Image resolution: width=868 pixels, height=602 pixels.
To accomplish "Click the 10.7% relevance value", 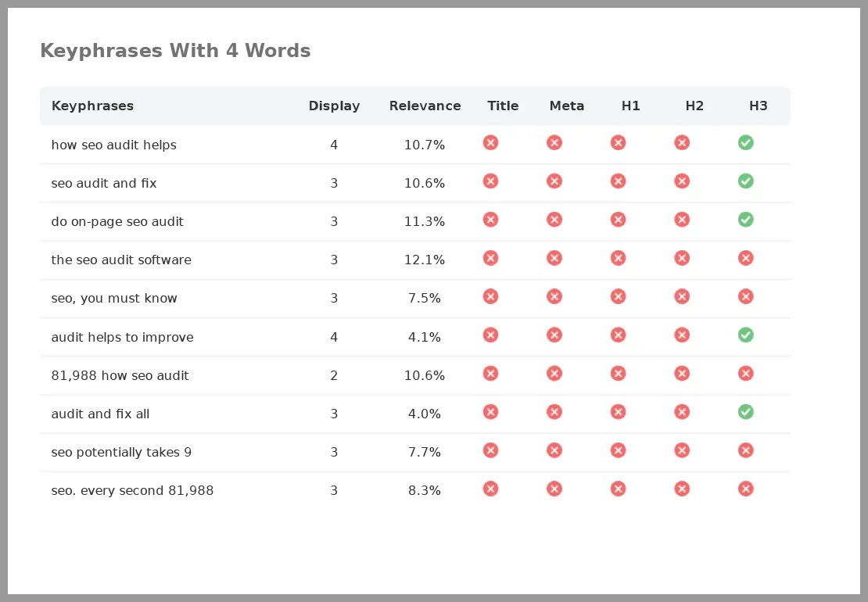I will click(x=425, y=145).
